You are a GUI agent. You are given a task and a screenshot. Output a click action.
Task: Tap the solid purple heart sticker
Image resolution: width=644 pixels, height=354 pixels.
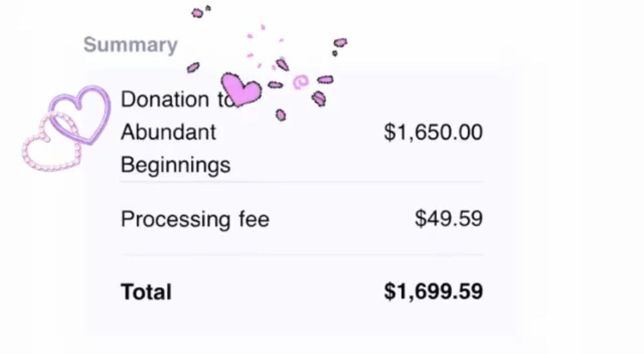[241, 89]
